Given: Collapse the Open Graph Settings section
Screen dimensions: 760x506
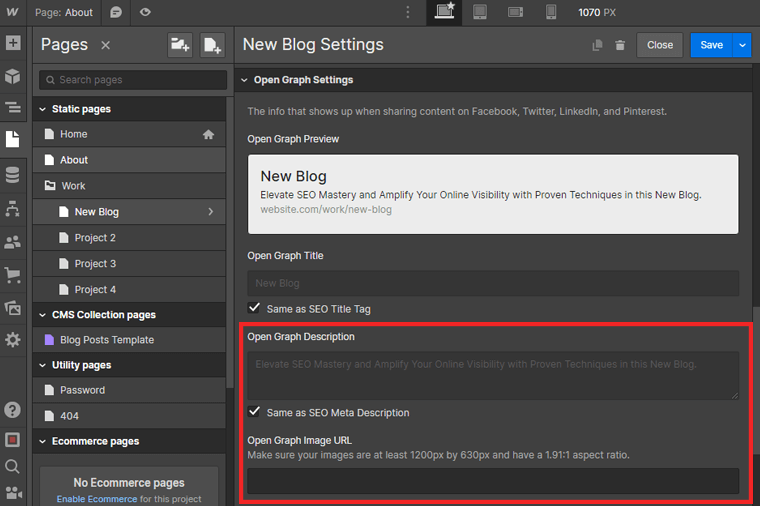Looking at the screenshot, I should [x=244, y=80].
